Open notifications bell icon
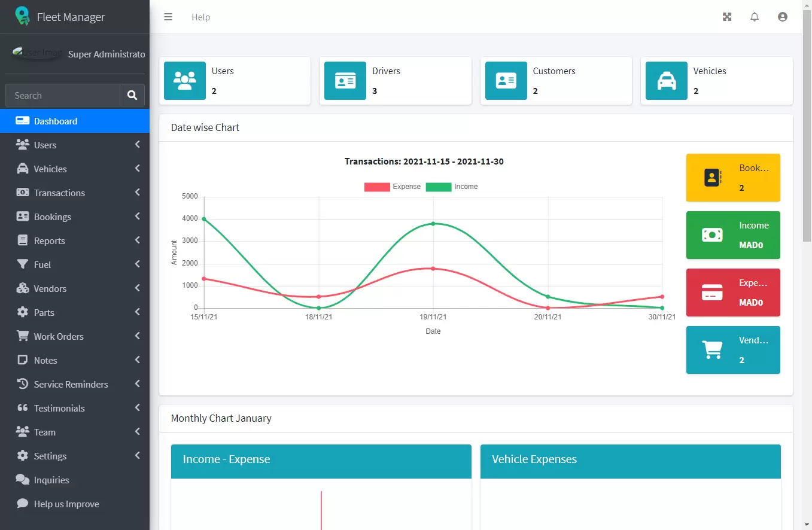Image resolution: width=812 pixels, height=530 pixels. tap(755, 17)
